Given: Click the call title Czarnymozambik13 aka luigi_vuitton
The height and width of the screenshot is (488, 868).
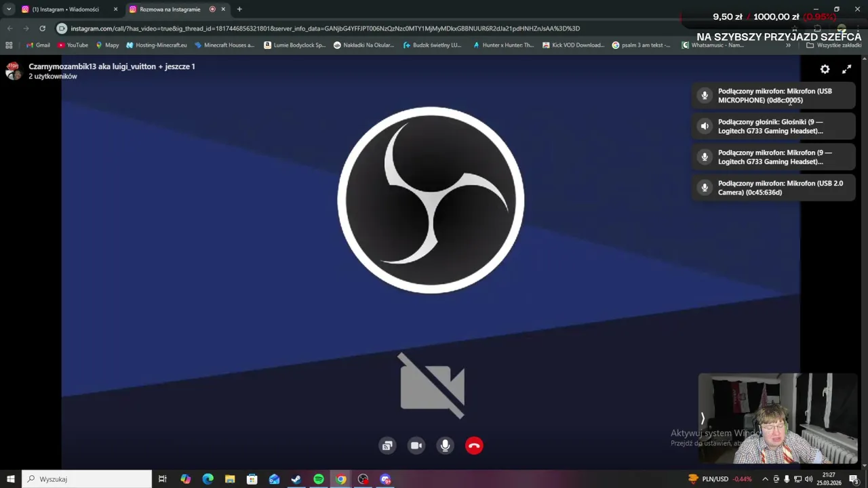Looking at the screenshot, I should pyautogui.click(x=112, y=66).
